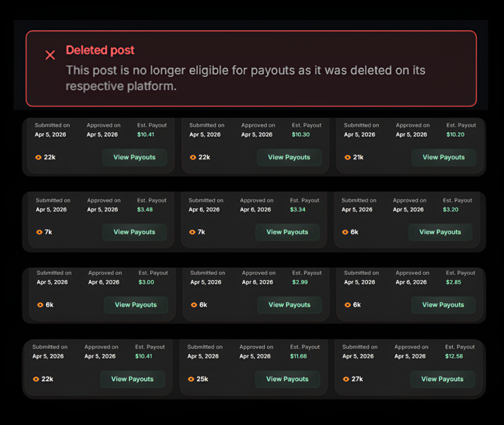Click the eye icon in the $2.99 payout card

point(194,305)
